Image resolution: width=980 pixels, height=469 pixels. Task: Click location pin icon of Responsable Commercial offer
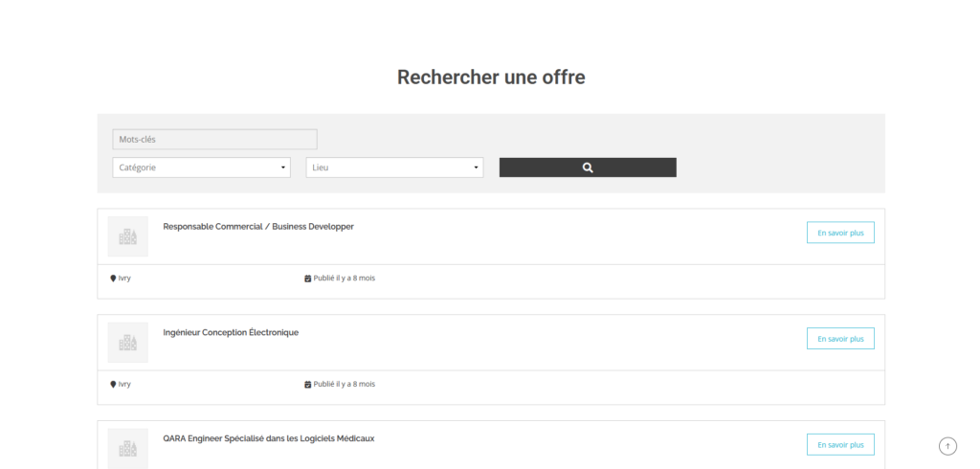click(x=113, y=279)
